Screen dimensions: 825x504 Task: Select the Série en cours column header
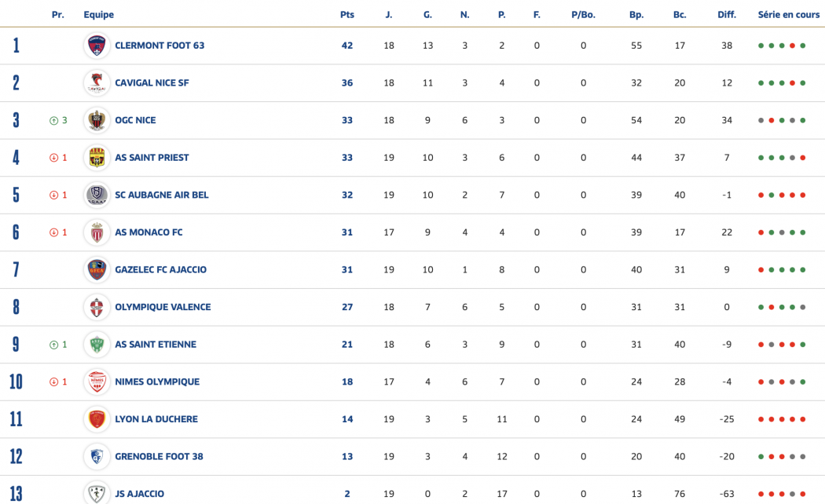click(x=788, y=15)
